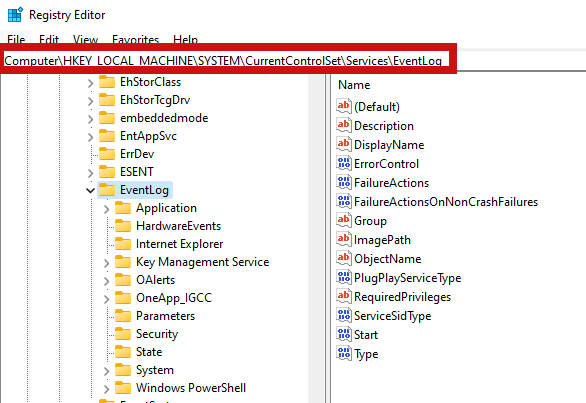This screenshot has width=586, height=403.
Task: Click the EventLog folder icon
Action: click(107, 190)
